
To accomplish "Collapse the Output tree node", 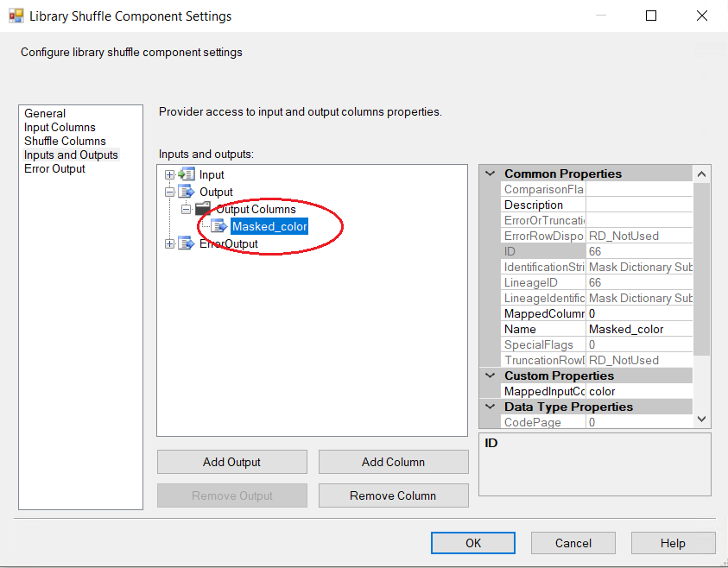I will (169, 192).
